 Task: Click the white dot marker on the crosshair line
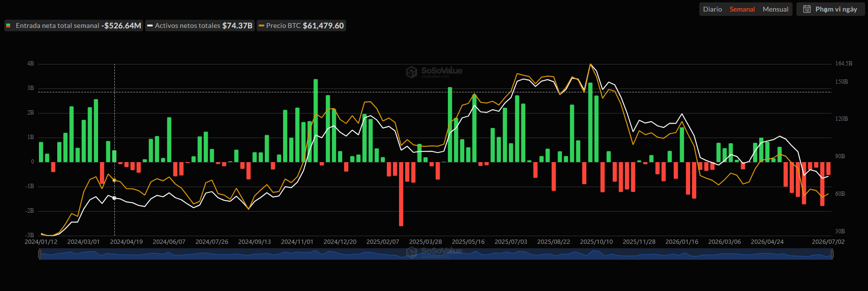click(x=114, y=198)
